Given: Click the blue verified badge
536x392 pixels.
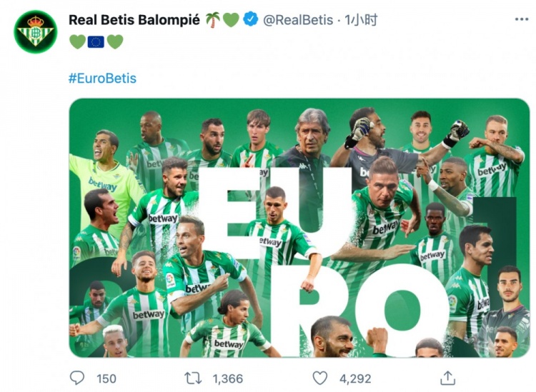Looking at the screenshot, I should [x=250, y=20].
